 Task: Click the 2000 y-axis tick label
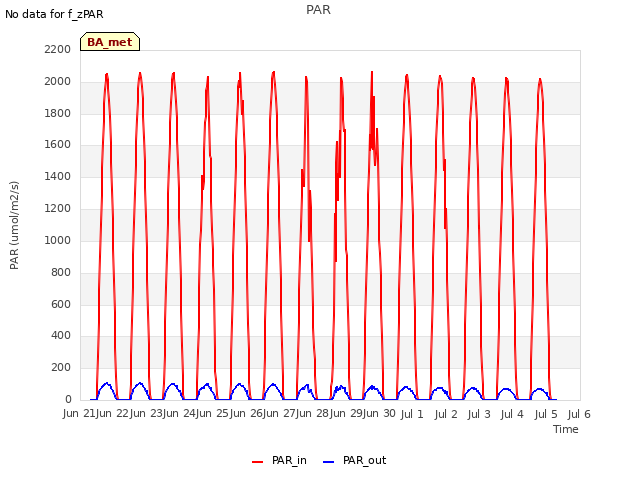58,81
